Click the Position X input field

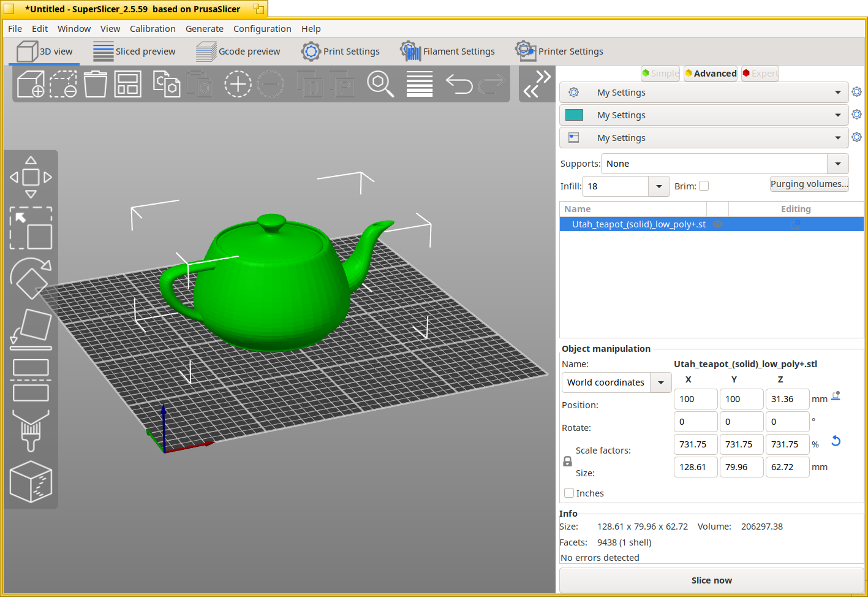point(695,399)
